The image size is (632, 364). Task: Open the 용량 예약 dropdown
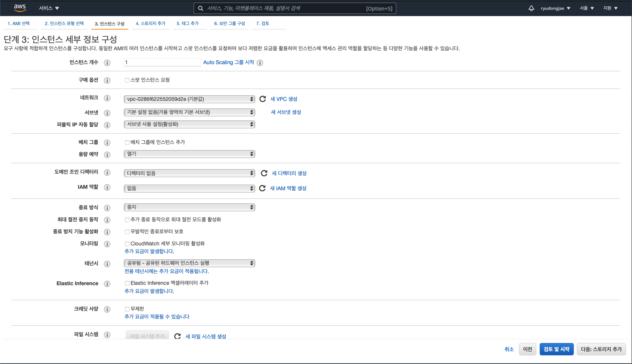pyautogui.click(x=190, y=154)
